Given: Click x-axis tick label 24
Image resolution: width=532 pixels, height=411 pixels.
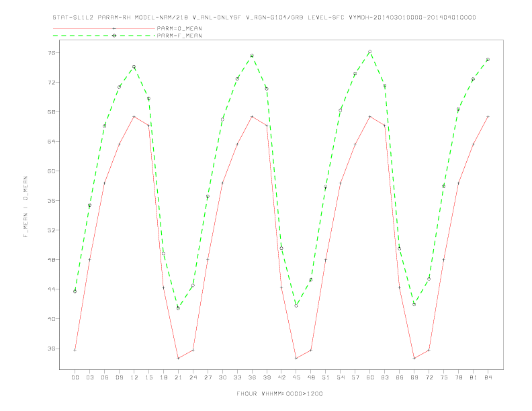Looking at the screenshot, I should tap(193, 377).
